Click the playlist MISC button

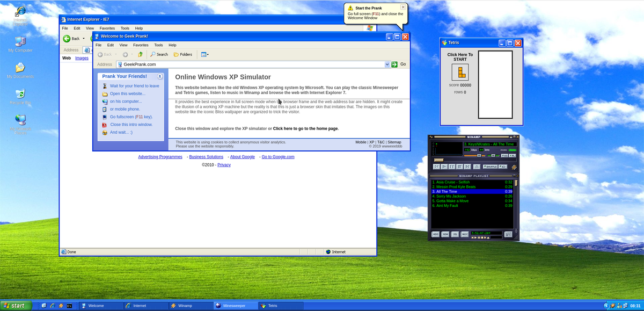point(465,234)
